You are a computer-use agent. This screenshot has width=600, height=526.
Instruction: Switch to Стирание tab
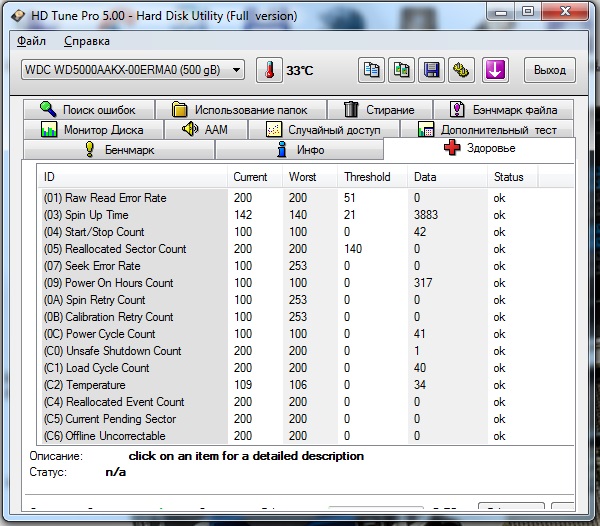pos(380,110)
